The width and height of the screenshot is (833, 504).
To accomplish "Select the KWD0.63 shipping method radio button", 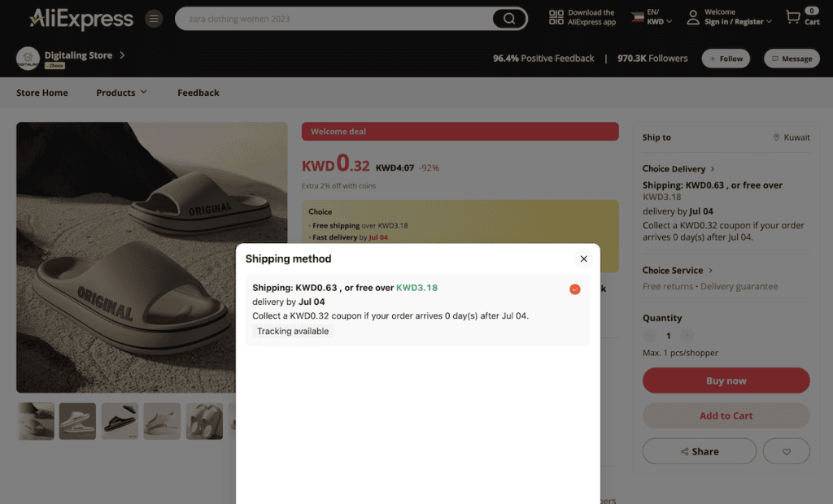I will [x=574, y=289].
